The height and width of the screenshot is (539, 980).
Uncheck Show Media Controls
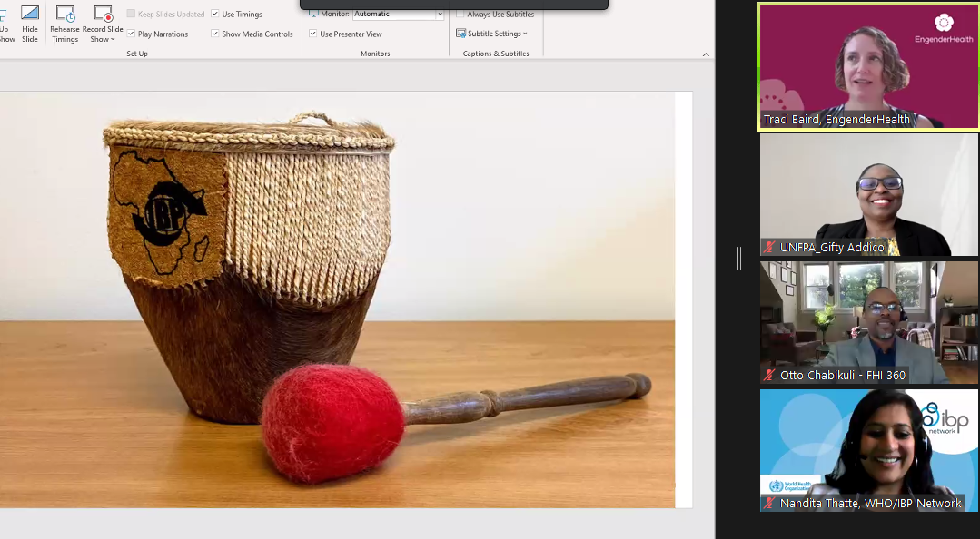point(215,34)
